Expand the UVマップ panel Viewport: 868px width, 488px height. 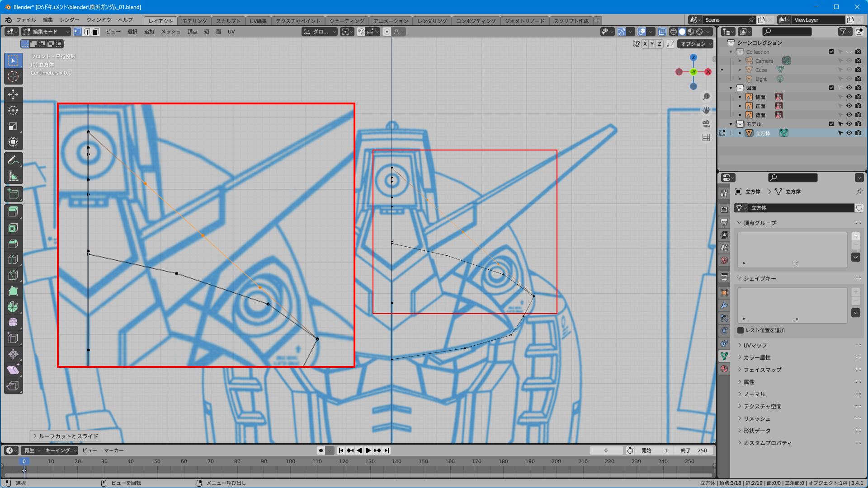755,345
